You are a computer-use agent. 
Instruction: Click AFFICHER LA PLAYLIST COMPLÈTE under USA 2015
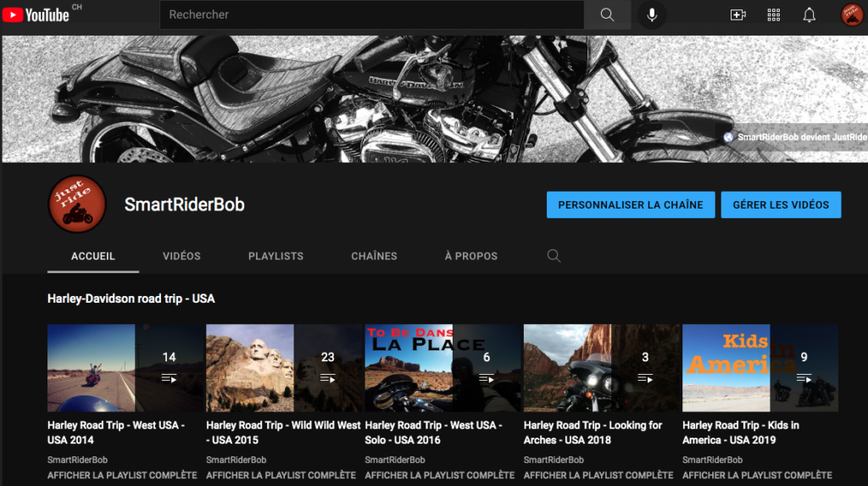tap(281, 476)
